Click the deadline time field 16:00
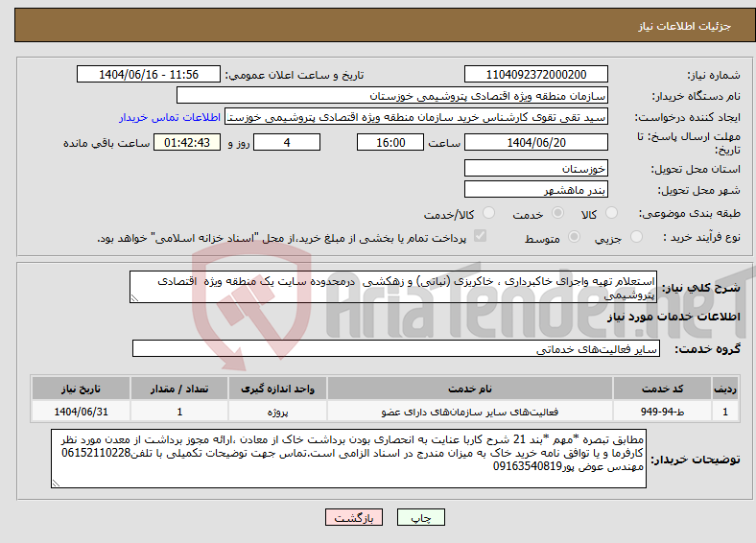Image resolution: width=756 pixels, height=543 pixels. [390, 142]
